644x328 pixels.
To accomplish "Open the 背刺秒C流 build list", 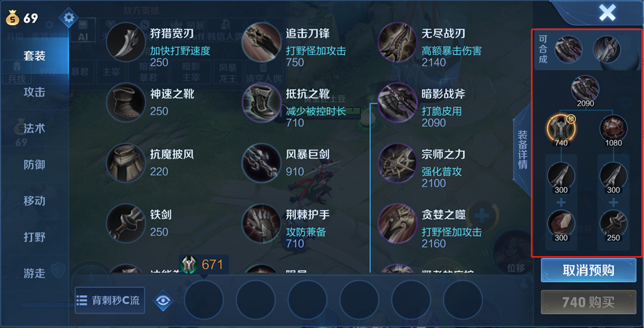I will 110,301.
